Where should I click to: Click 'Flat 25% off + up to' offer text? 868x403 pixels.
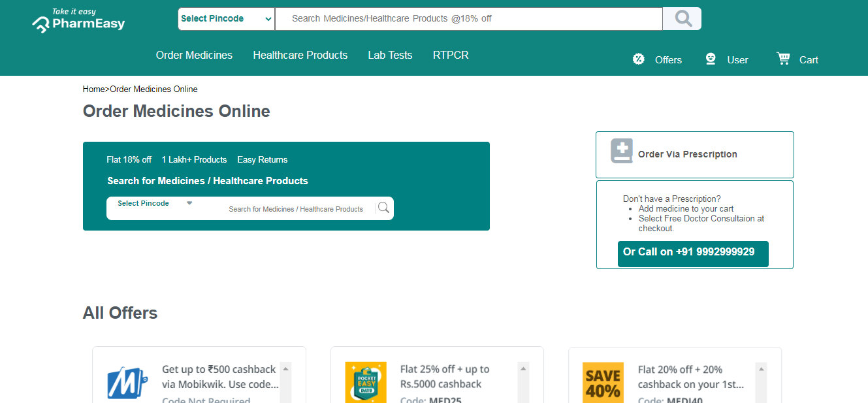(x=445, y=370)
